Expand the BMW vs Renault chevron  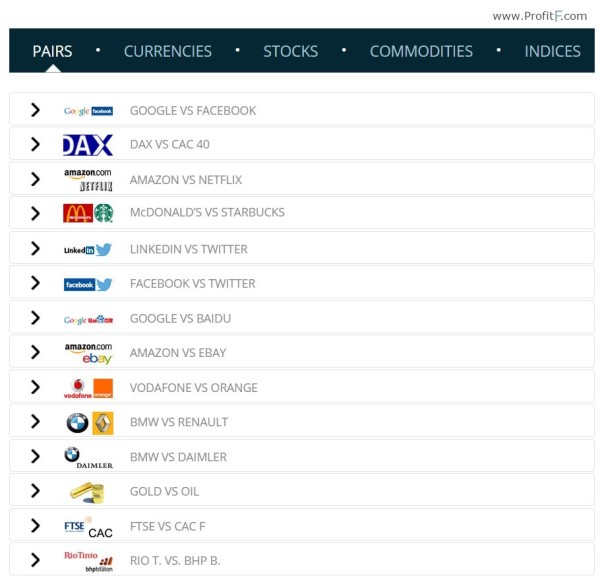tap(35, 421)
